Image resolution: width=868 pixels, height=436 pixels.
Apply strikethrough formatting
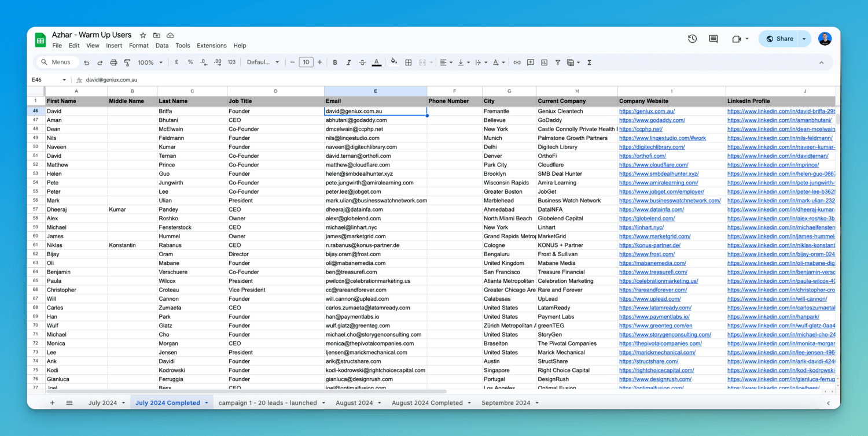pyautogui.click(x=362, y=62)
